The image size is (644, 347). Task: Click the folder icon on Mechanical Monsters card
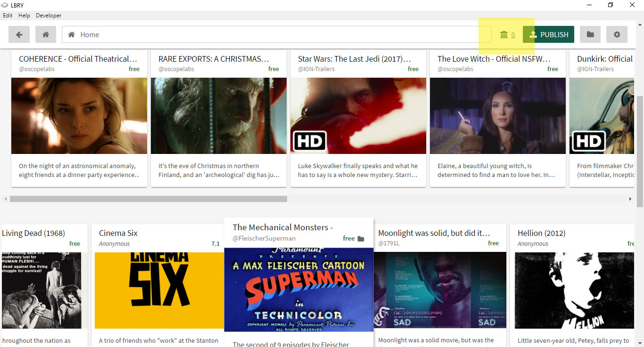coord(361,239)
